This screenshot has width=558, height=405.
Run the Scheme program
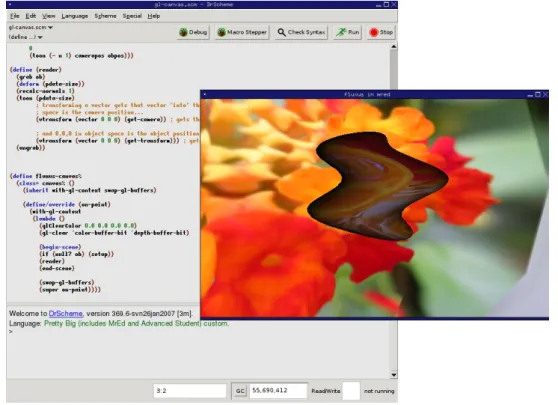(348, 32)
